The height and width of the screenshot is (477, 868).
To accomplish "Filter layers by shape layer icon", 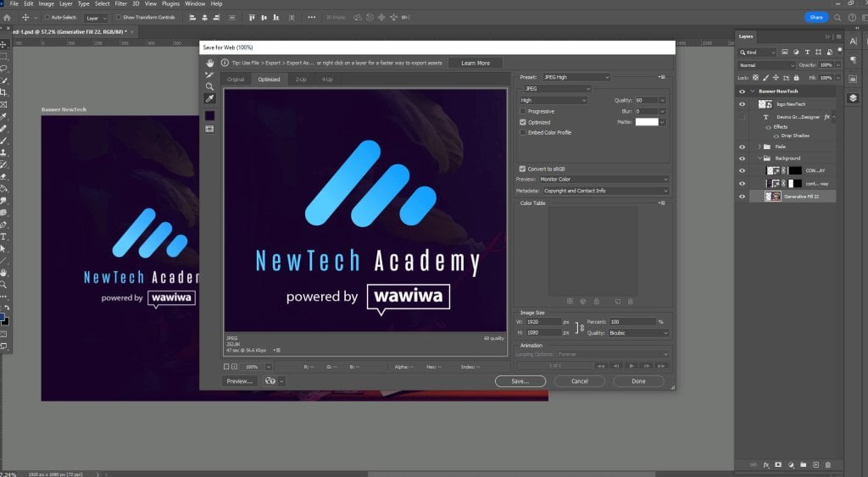I will pos(818,52).
